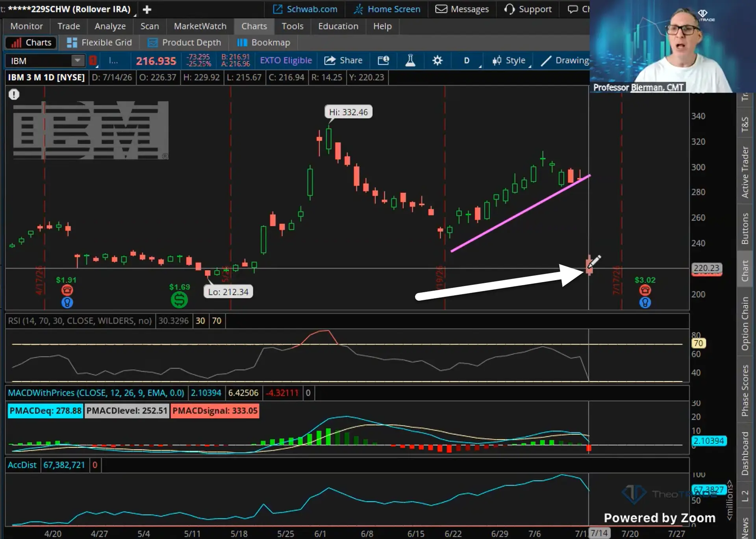
Task: Go to the Home Screen
Action: [x=387, y=9]
